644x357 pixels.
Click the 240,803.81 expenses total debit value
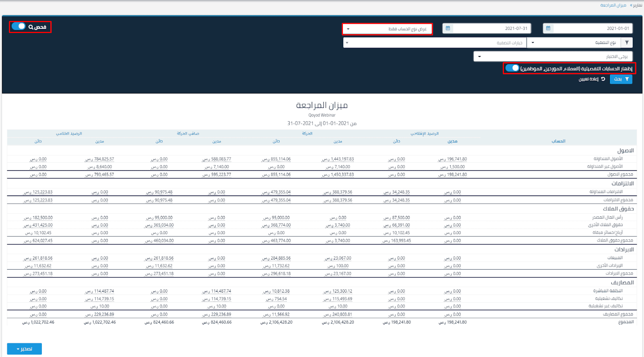click(x=338, y=315)
